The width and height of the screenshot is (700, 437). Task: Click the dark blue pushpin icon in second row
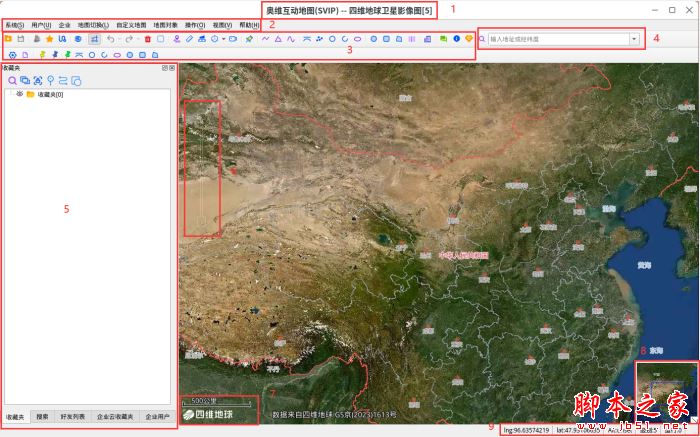pos(55,55)
